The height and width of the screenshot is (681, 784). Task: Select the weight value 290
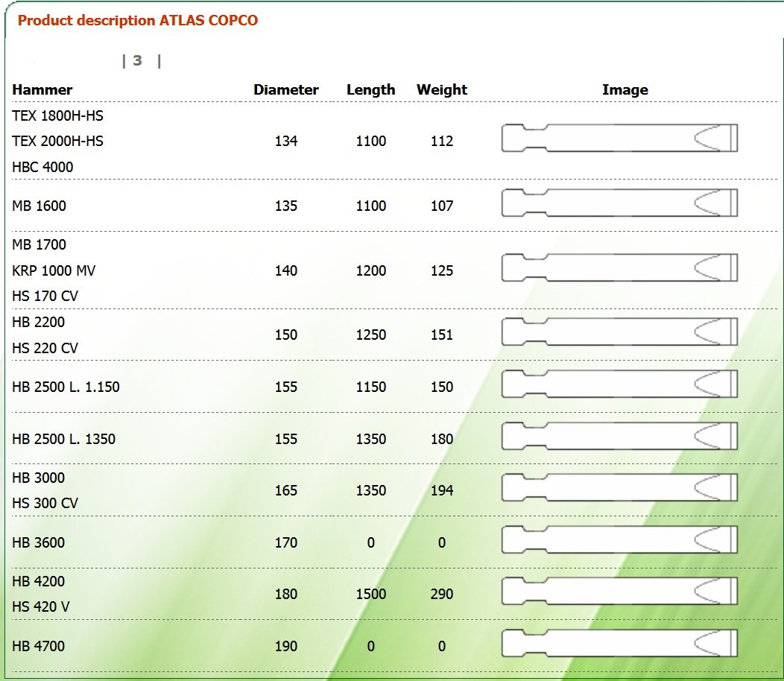442,594
